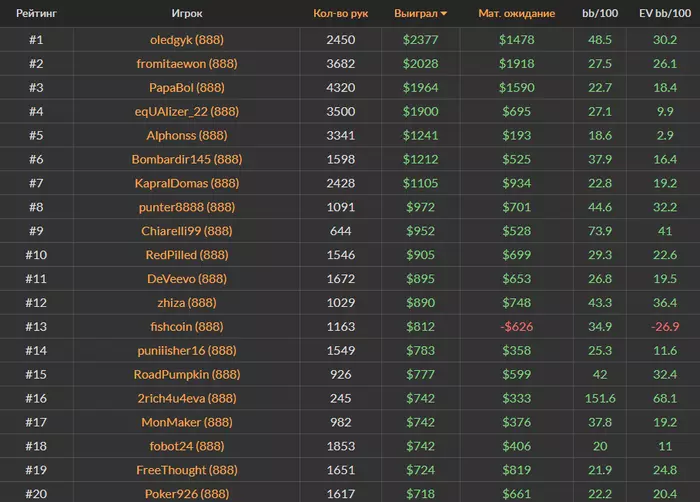This screenshot has width=700, height=502.
Task: Sort by the Выиграл column arrow
Action: [444, 14]
